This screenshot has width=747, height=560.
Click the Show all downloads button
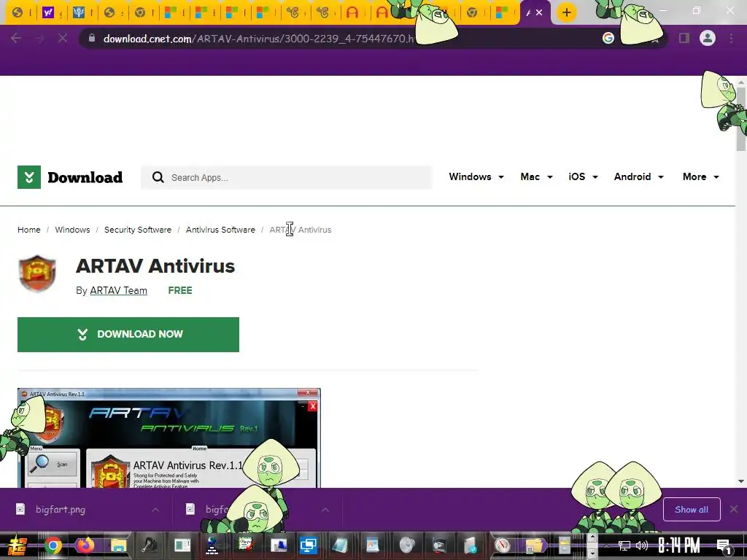pyautogui.click(x=692, y=510)
